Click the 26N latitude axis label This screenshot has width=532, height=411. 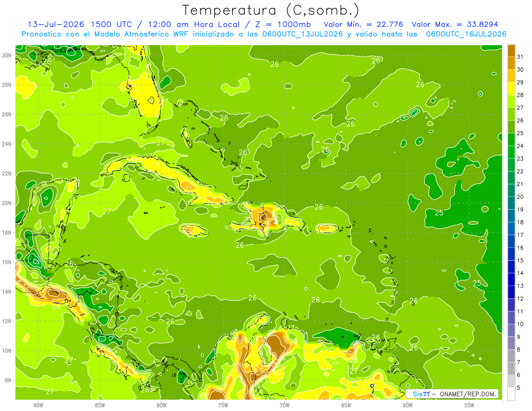[x=7, y=114]
